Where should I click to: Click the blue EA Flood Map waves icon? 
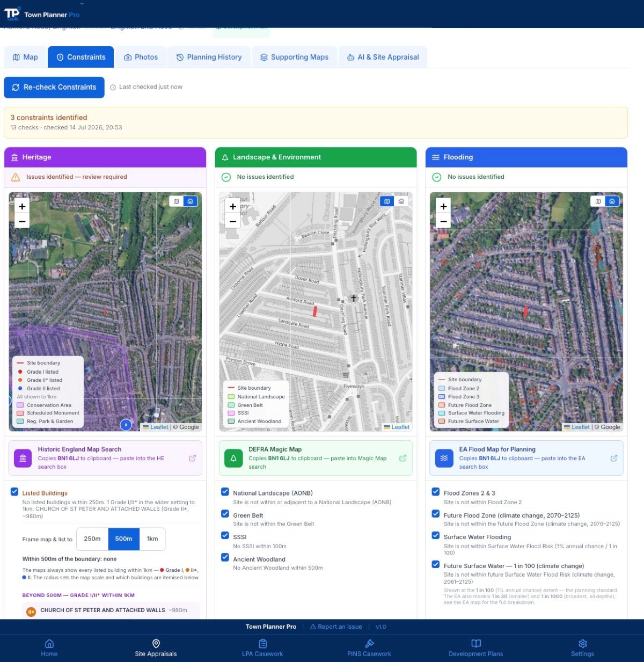[444, 458]
